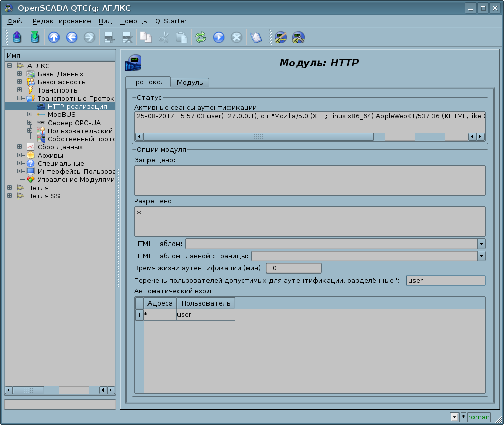The width and height of the screenshot is (504, 425).
Task: Select Управление Модулями in the tree
Action: [76, 180]
